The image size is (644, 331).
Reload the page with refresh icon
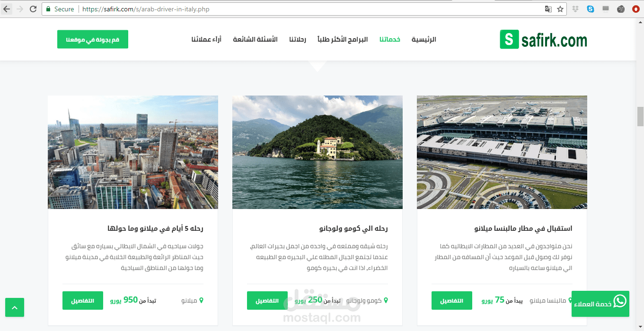(x=33, y=9)
